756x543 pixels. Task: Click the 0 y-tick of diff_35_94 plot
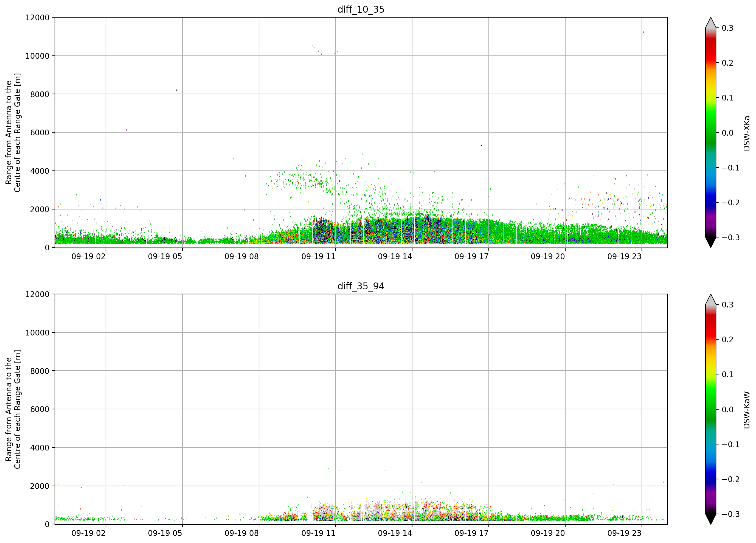tap(47, 524)
